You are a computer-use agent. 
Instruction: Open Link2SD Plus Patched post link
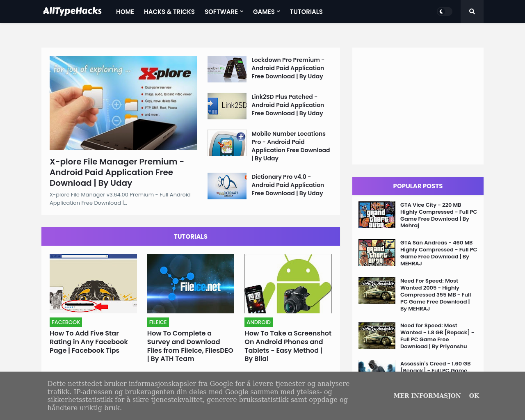288,105
